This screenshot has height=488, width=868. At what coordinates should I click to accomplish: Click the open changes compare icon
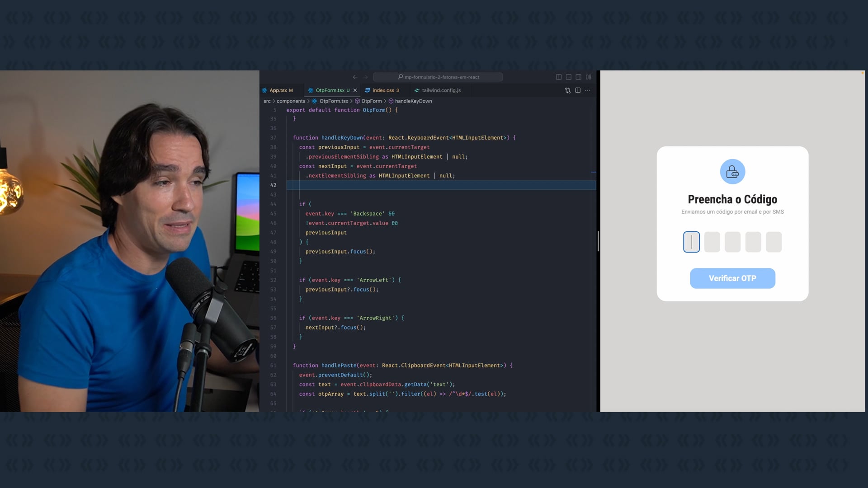[x=568, y=90]
